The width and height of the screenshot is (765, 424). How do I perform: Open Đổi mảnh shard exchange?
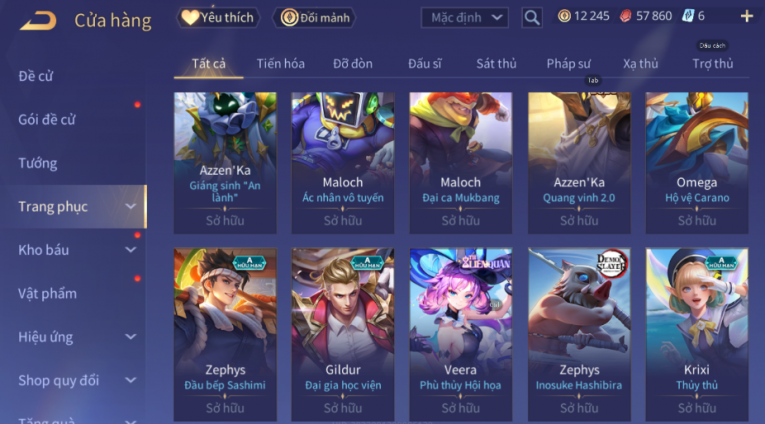315,18
